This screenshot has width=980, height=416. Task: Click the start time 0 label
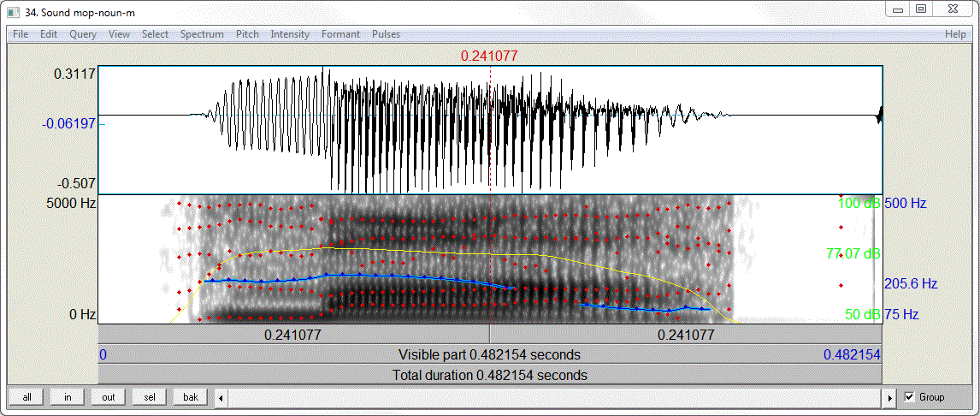tap(103, 354)
